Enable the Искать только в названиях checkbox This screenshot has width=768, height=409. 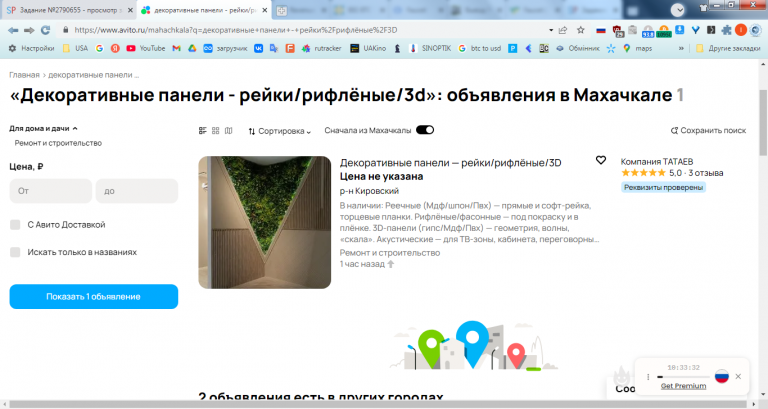[x=15, y=252]
